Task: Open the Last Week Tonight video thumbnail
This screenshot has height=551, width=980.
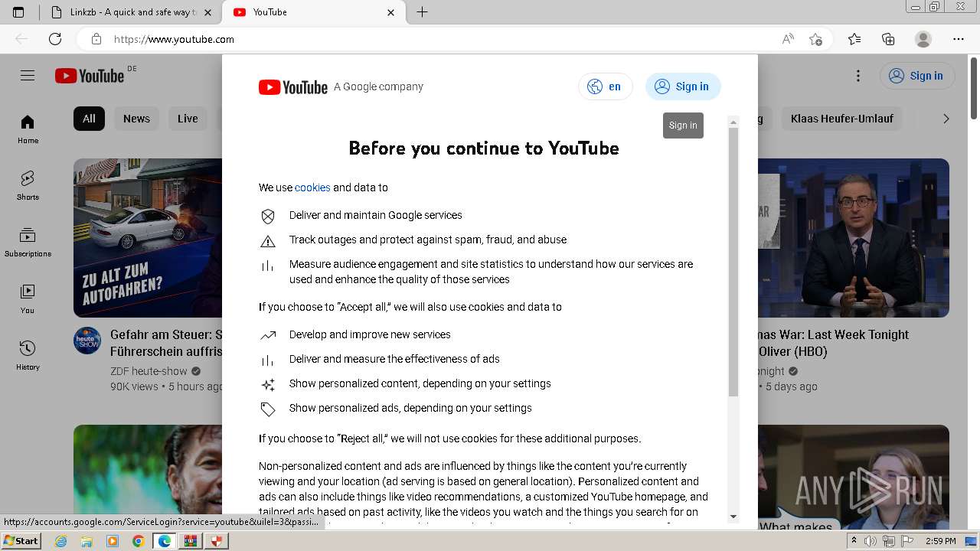Action: pyautogui.click(x=854, y=238)
